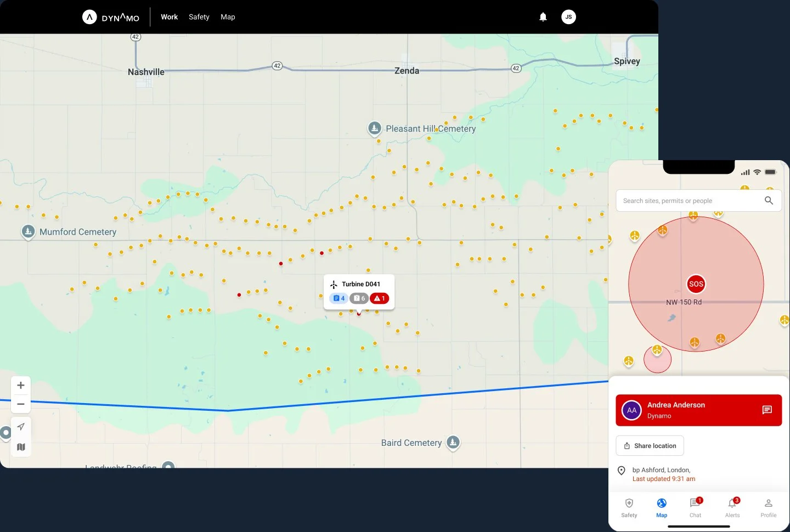Click the Nashville town label
The width and height of the screenshot is (790, 532).
click(146, 72)
